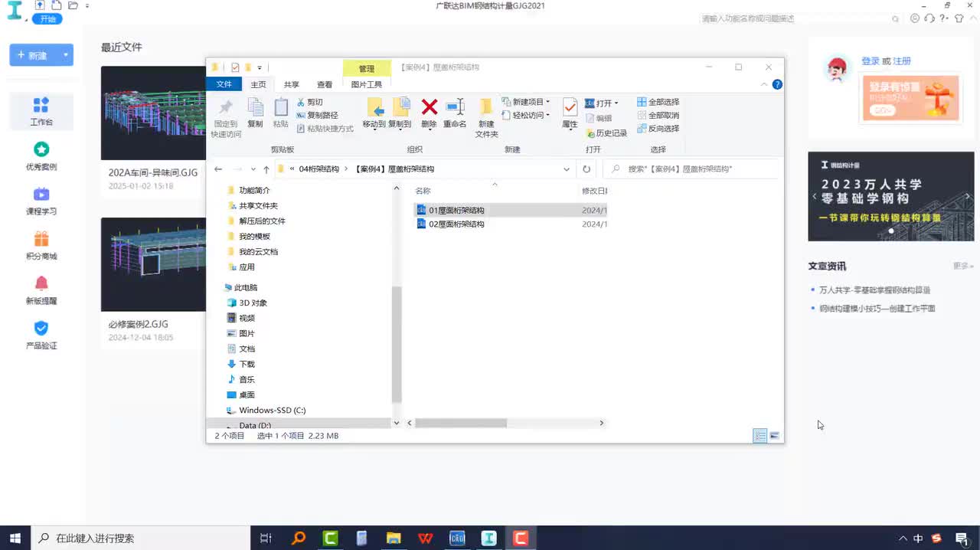This screenshot has height=550, width=980.
Task: Click the 管理 contextual tab
Action: pyautogui.click(x=367, y=68)
